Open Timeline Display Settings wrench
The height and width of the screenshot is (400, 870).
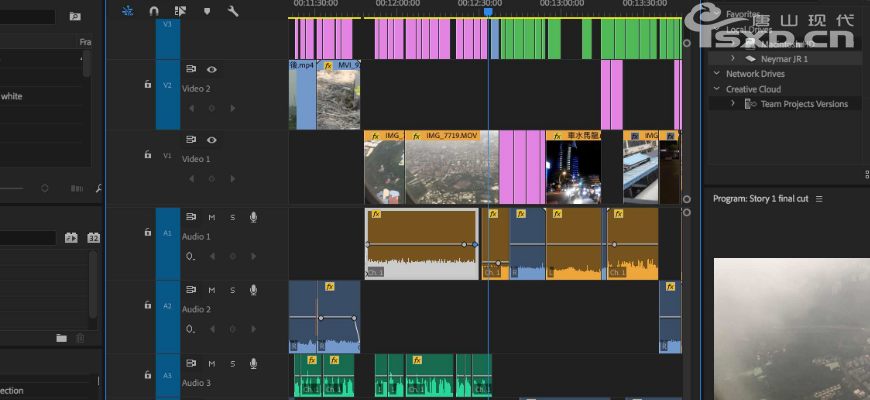(x=233, y=11)
